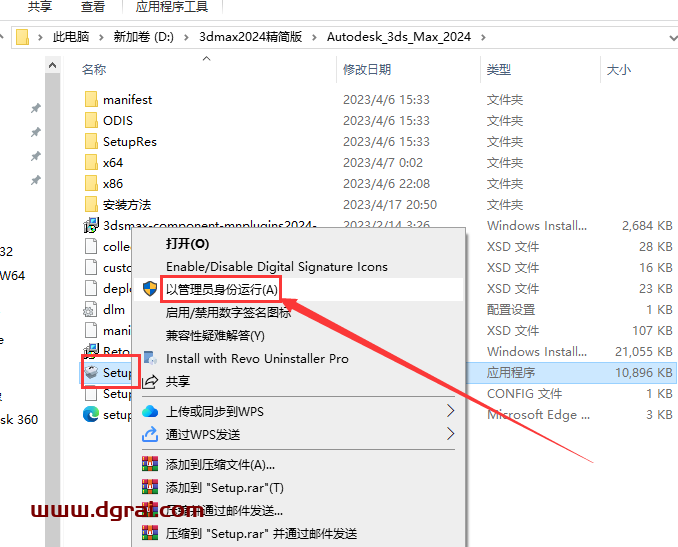Image resolution: width=678 pixels, height=547 pixels.
Task: Sort by 类型 column header
Action: pos(499,70)
